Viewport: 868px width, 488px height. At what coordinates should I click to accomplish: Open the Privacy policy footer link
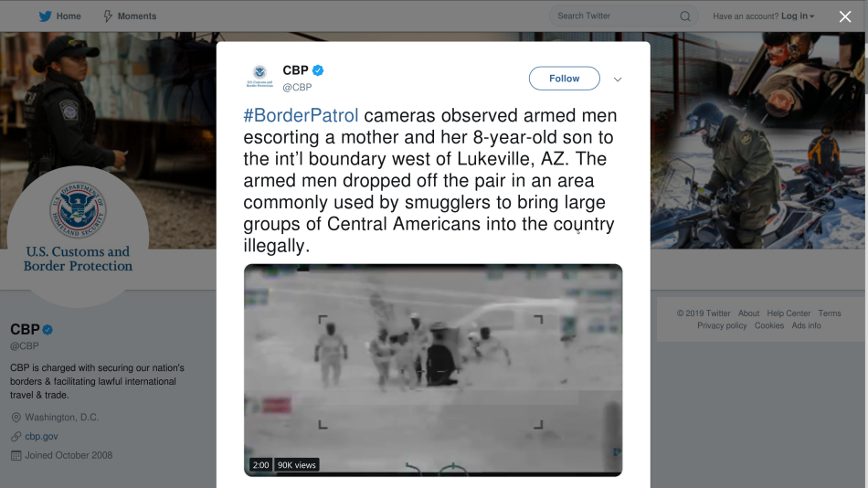tap(722, 325)
